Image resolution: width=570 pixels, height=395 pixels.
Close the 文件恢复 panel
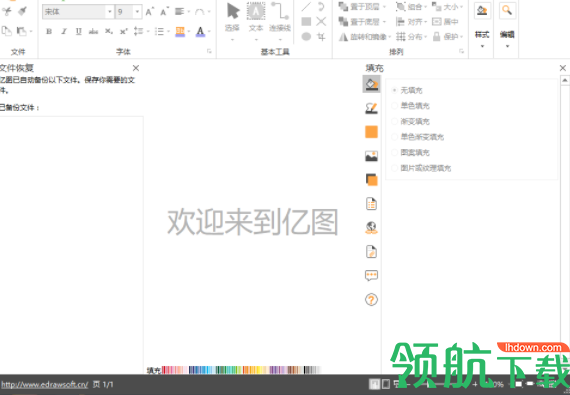(136, 68)
